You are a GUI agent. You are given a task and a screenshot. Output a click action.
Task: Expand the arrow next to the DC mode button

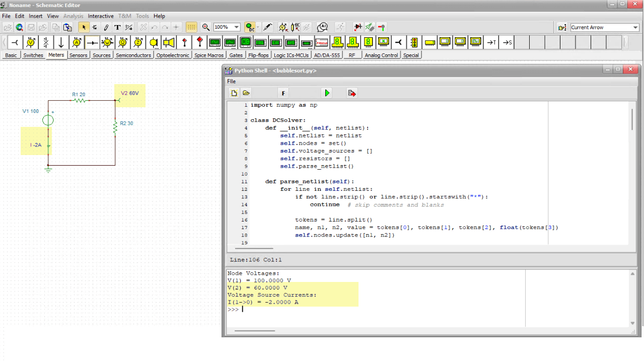[258, 27]
